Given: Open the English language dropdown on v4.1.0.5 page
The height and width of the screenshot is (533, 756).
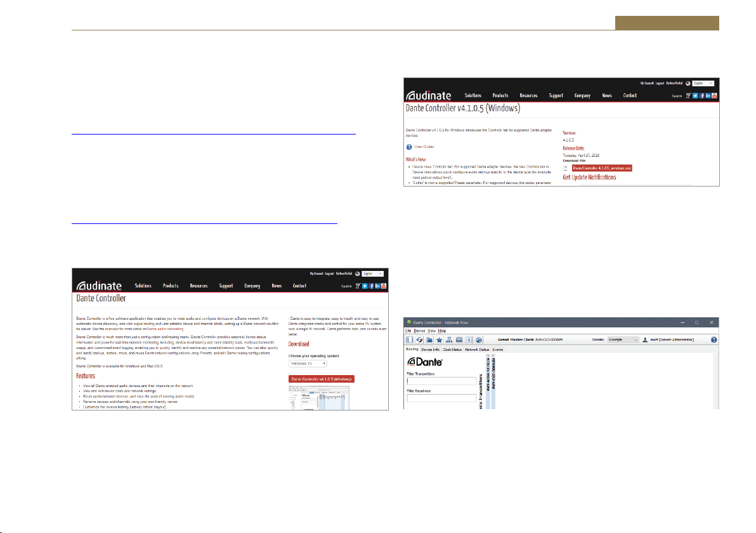Looking at the screenshot, I should (x=703, y=84).
